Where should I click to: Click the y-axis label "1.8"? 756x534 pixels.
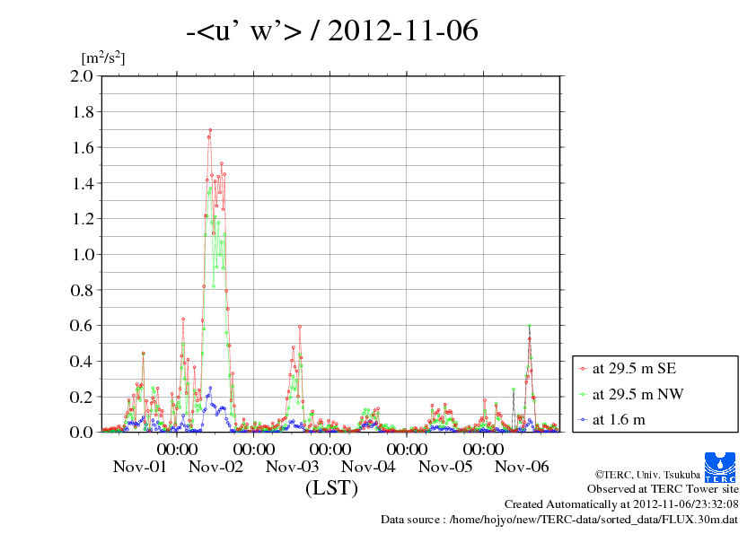(83, 112)
